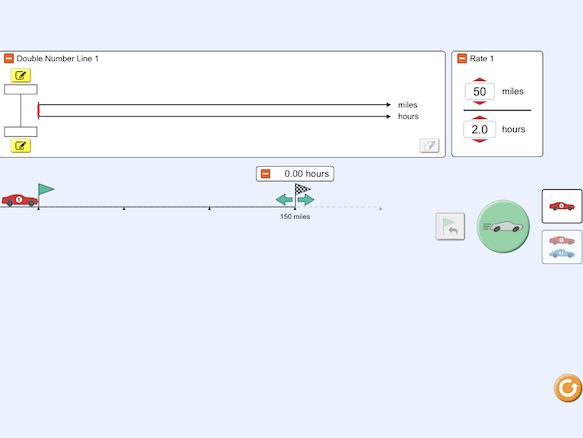Click the lower empty number line label box
583x438 pixels.
[21, 132]
